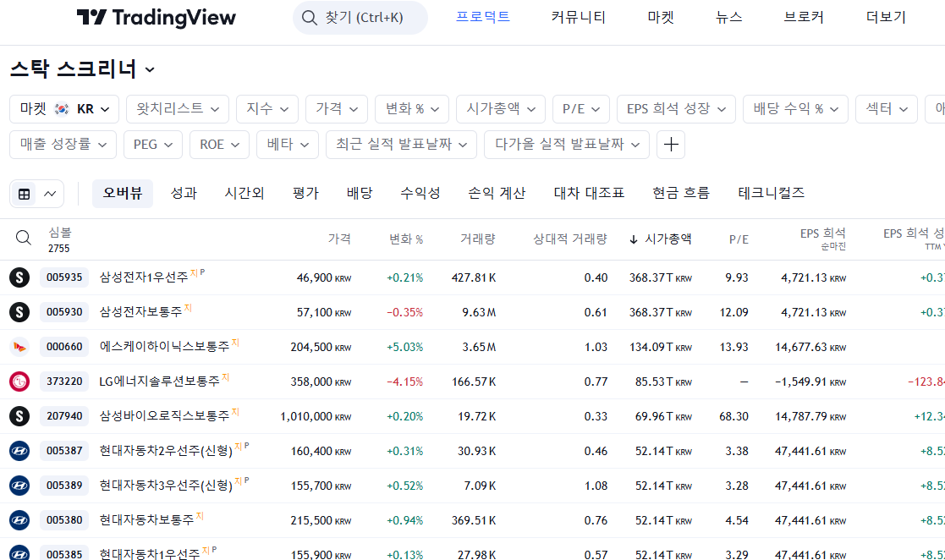The width and height of the screenshot is (945, 560).
Task: Sort by 변화 % column header
Action: click(405, 239)
